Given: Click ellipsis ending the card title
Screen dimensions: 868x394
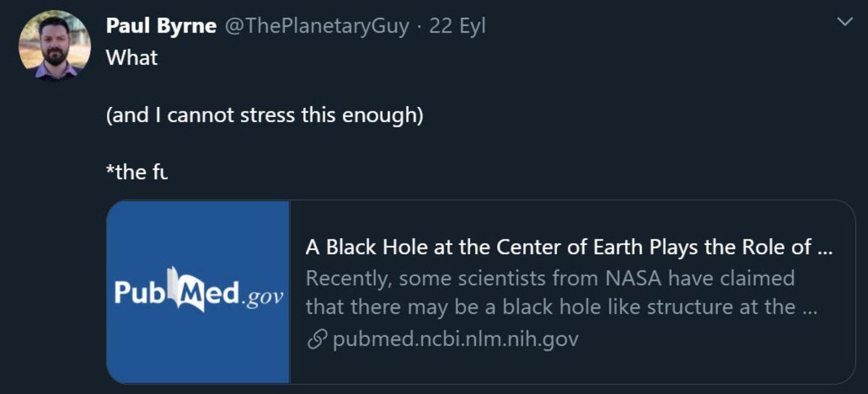Looking at the screenshot, I should coord(825,247).
